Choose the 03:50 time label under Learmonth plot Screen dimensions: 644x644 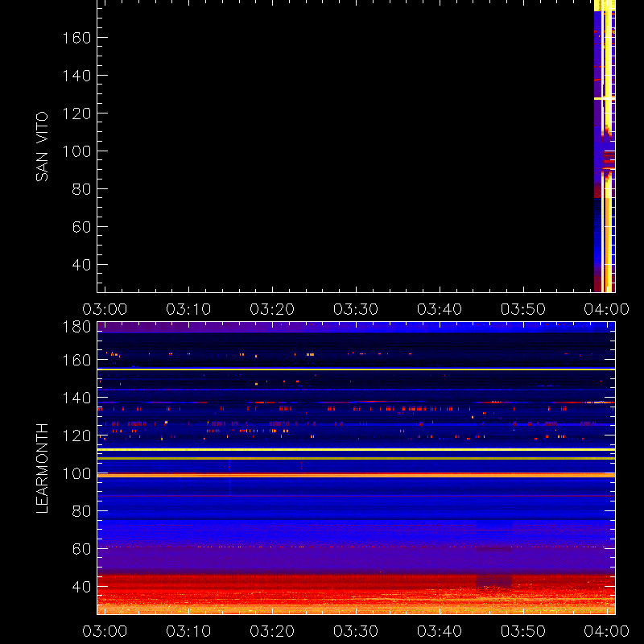[x=523, y=631]
